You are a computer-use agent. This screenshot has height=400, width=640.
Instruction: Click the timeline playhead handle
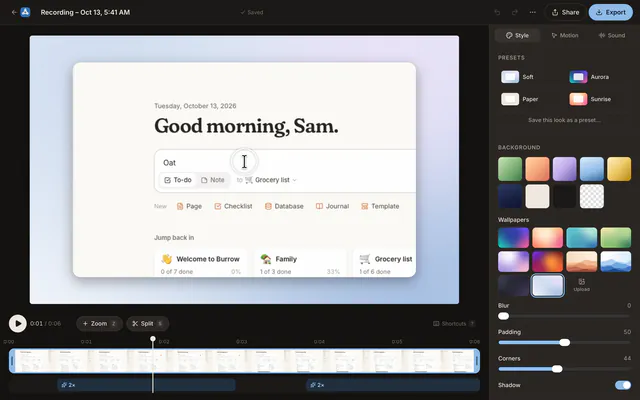[153, 339]
